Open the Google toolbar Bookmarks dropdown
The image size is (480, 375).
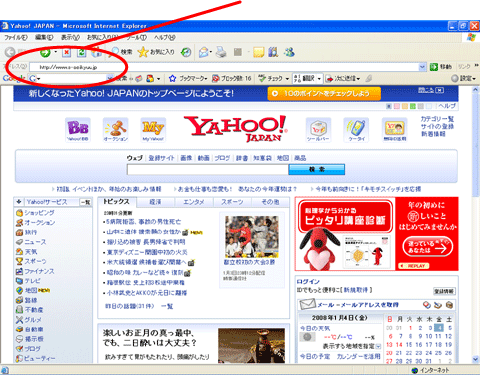click(x=188, y=79)
